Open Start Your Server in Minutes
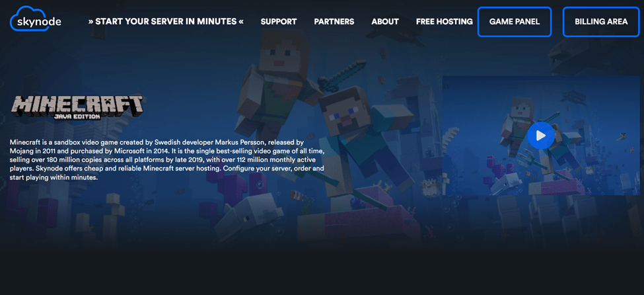 click(166, 22)
